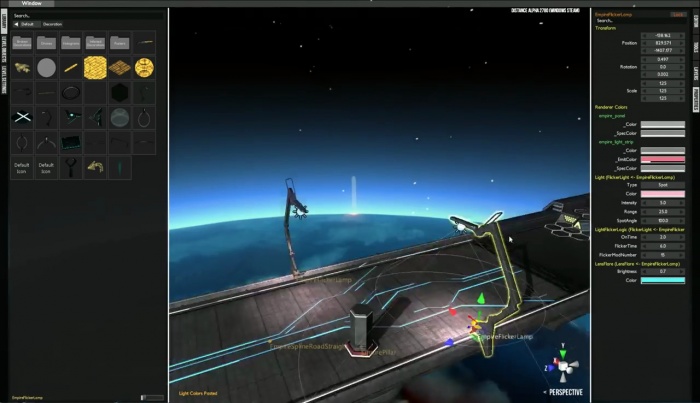Open the Holograms folder in library
The image size is (700, 403).
(x=71, y=43)
